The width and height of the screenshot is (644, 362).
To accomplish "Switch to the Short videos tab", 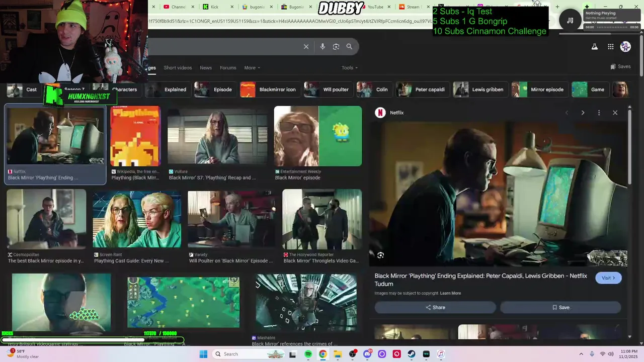I will point(178,68).
